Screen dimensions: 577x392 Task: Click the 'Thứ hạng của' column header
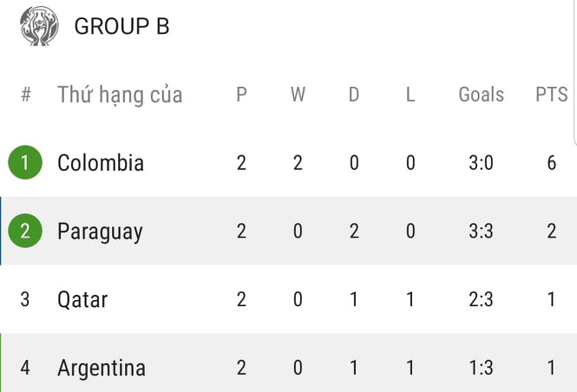[120, 95]
